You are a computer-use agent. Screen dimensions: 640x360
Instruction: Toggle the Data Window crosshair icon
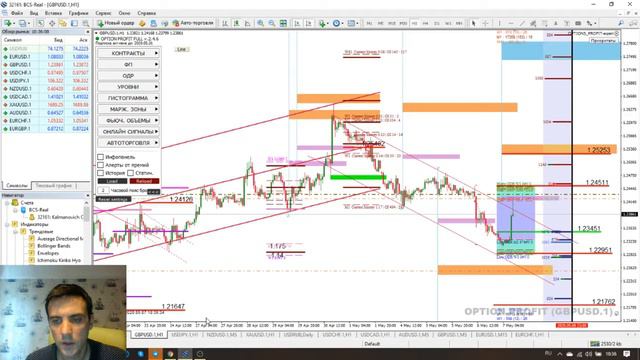tap(52, 23)
